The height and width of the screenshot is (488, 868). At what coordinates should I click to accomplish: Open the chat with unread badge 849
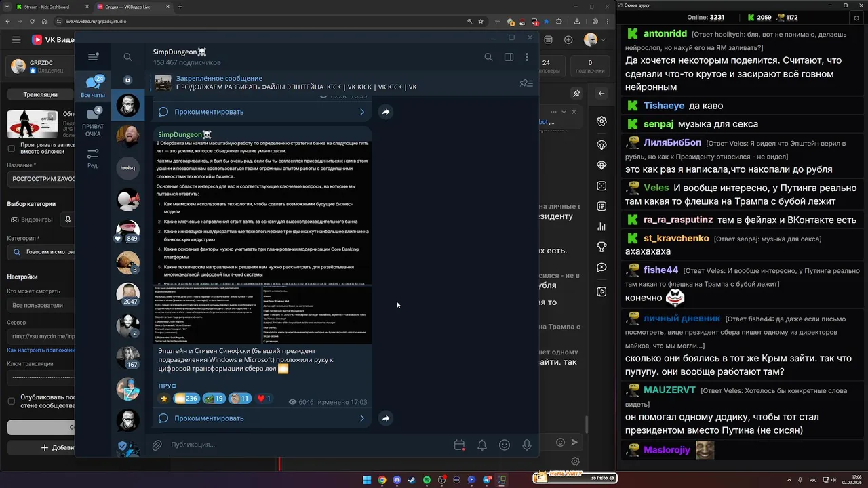127,232
